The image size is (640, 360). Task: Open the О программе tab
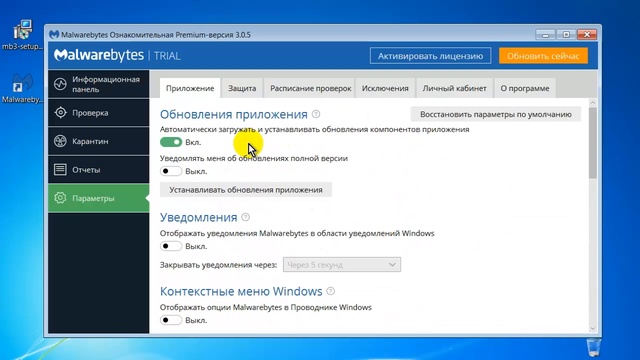525,88
